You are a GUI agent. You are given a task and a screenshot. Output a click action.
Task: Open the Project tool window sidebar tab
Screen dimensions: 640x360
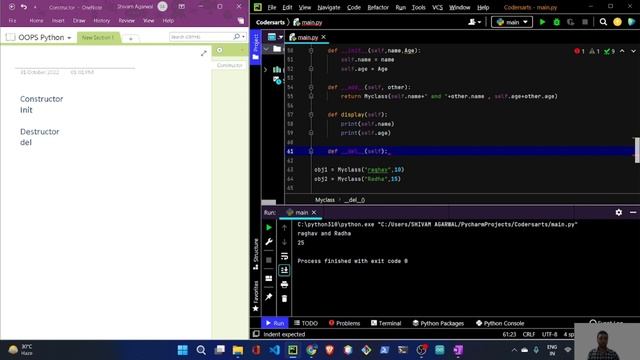pyautogui.click(x=256, y=47)
